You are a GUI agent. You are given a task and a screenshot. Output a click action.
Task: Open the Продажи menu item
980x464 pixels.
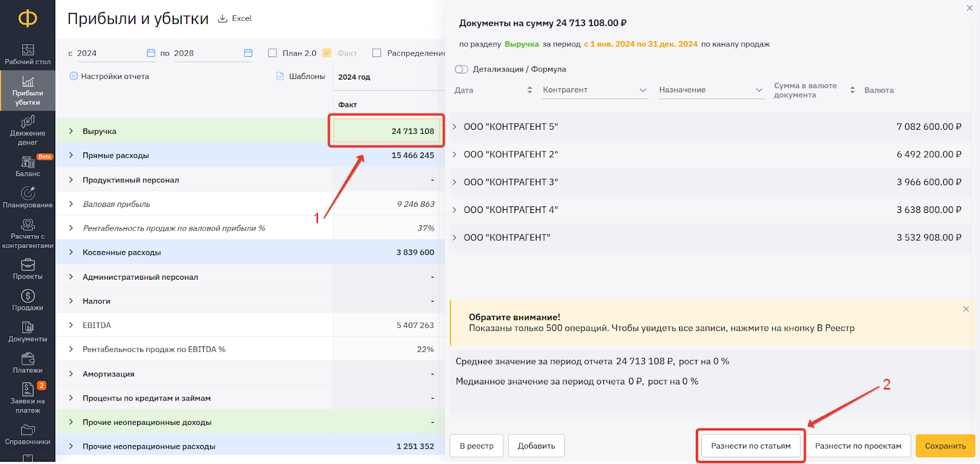tap(28, 296)
